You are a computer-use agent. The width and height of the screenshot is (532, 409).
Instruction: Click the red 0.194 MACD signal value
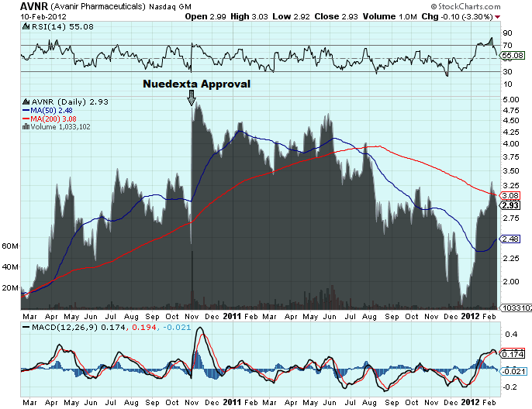(x=144, y=328)
